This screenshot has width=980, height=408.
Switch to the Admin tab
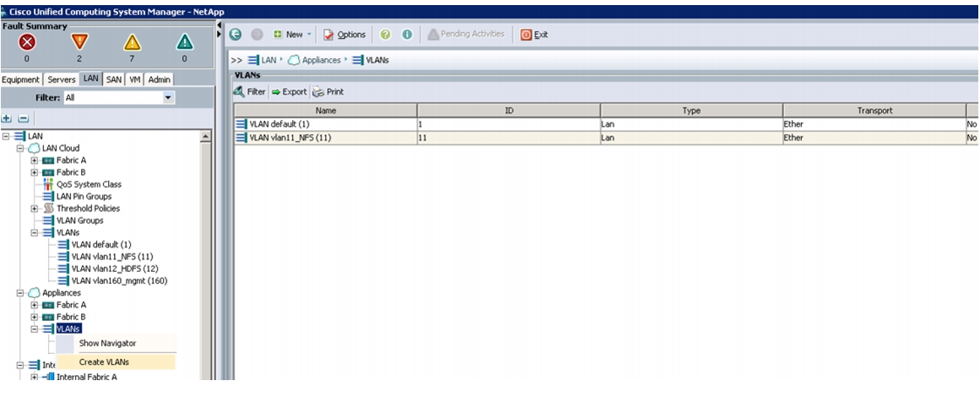tap(160, 79)
